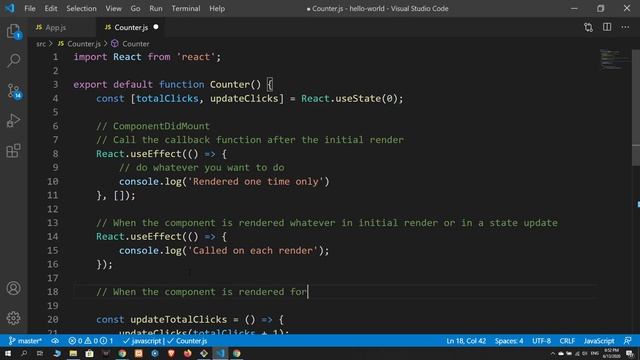The height and width of the screenshot is (360, 640).
Task: Open the View menu
Action: coord(113,8)
